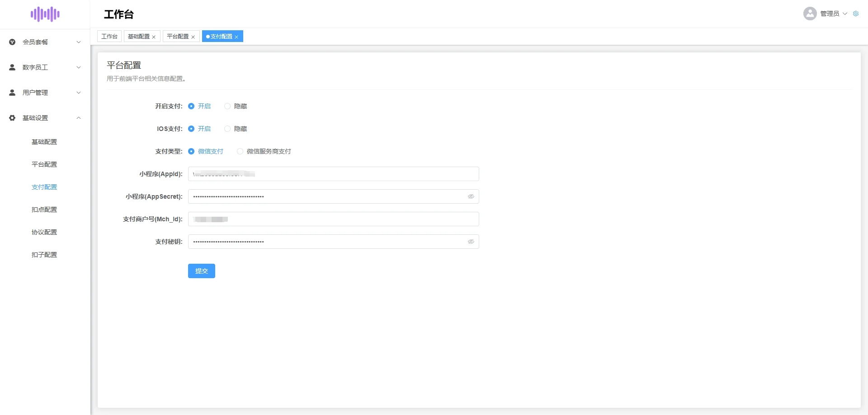Click the 支付商户号(Mch_Id) input field
The width and height of the screenshot is (868, 415).
pyautogui.click(x=334, y=219)
